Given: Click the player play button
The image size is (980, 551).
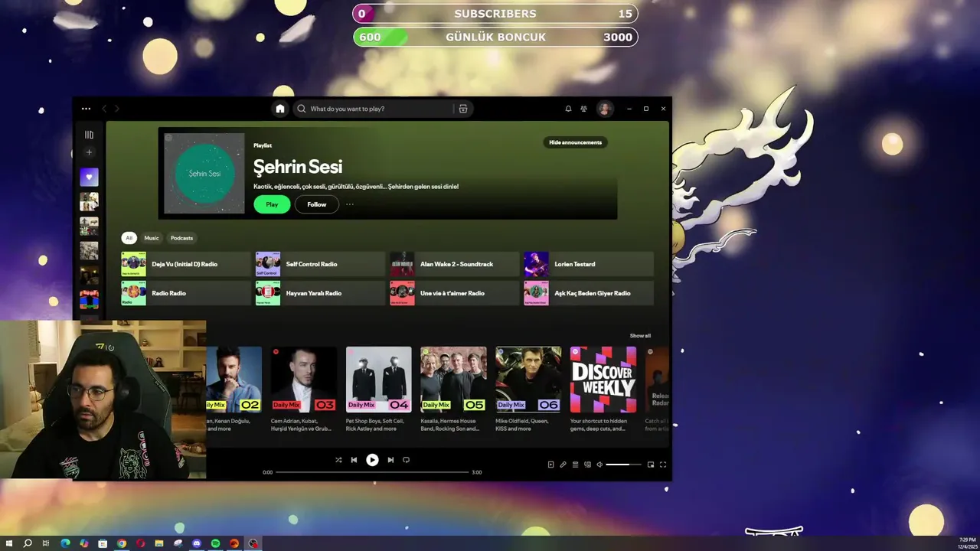Looking at the screenshot, I should pos(372,460).
